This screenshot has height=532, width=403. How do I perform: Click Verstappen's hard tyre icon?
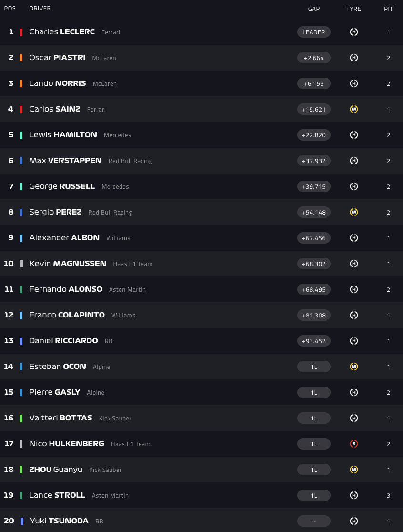(x=353, y=161)
